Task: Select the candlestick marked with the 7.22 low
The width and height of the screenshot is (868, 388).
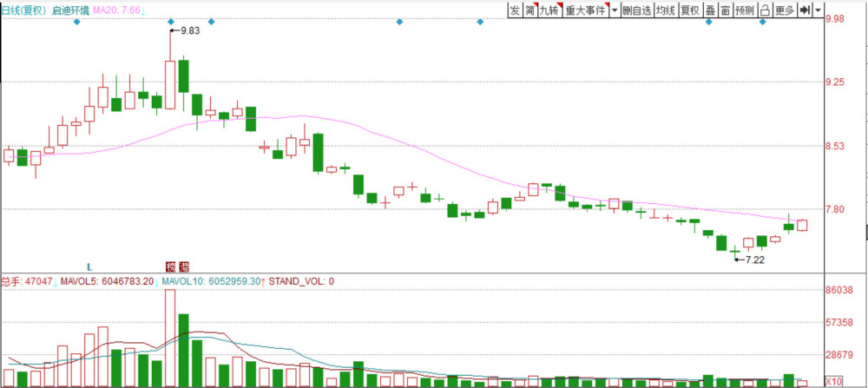Action: coord(734,252)
